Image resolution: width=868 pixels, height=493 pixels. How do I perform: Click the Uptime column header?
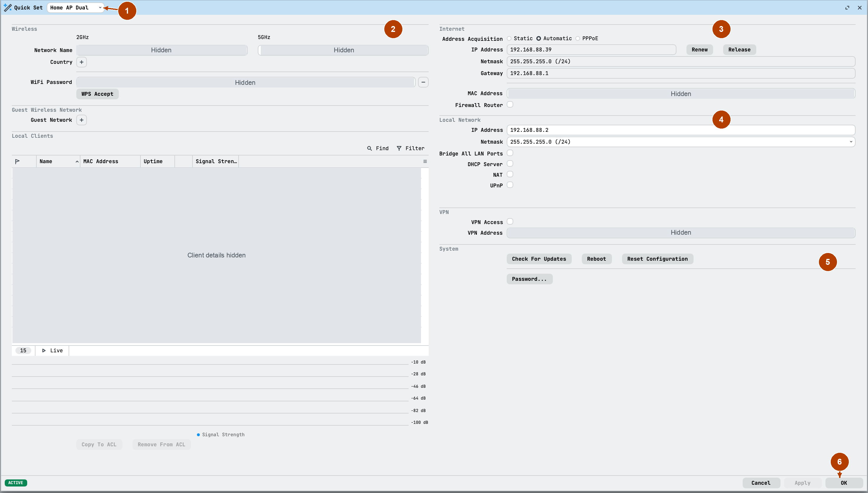coord(158,161)
